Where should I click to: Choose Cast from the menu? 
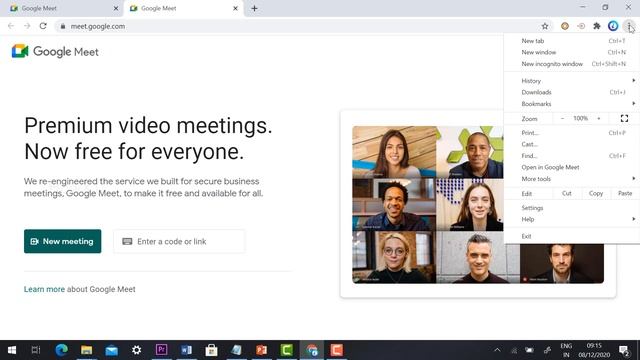[571, 144]
